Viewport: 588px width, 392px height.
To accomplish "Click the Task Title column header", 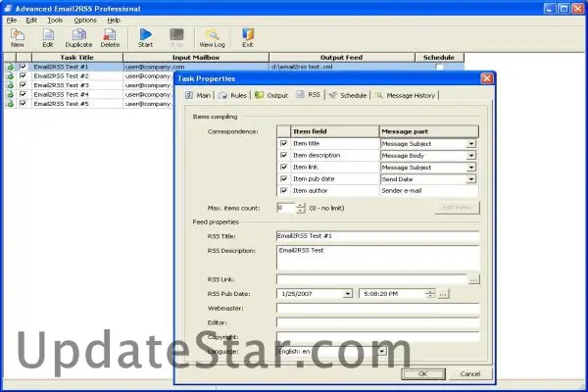I will (77, 58).
